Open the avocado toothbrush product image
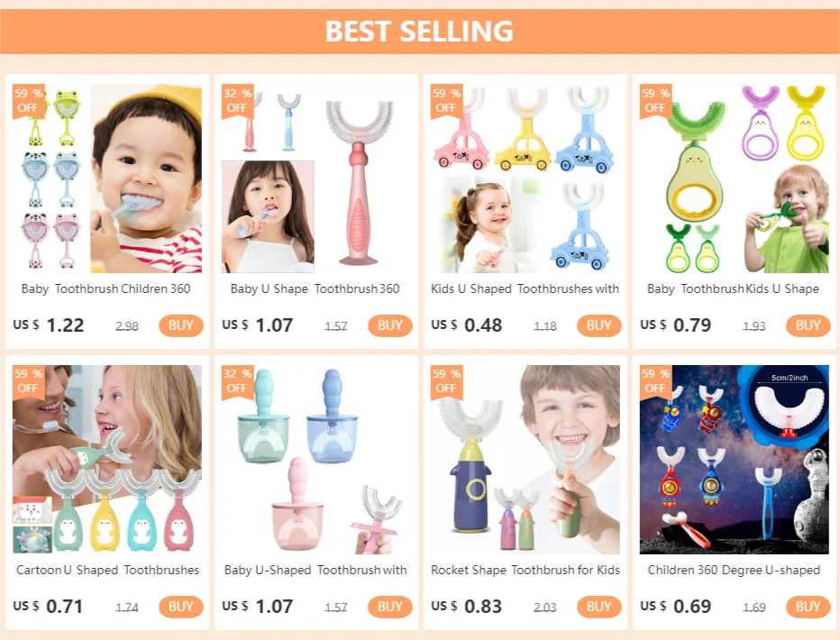 pyautogui.click(x=734, y=178)
